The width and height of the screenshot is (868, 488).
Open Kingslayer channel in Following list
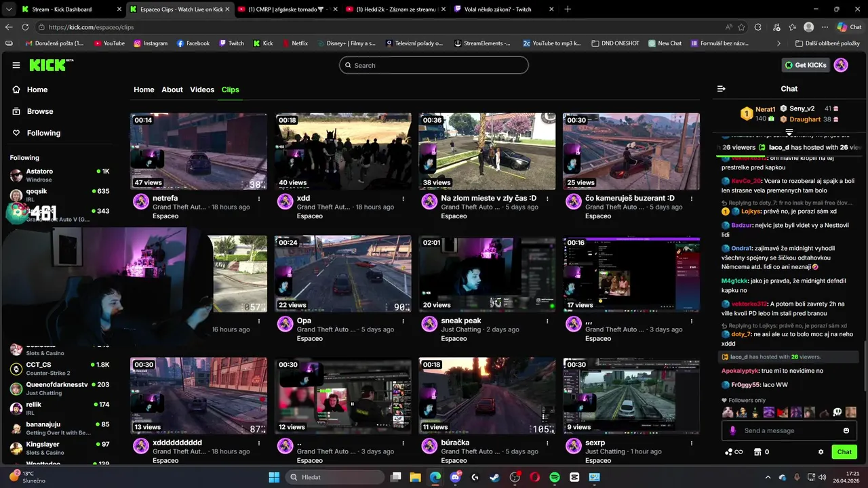[59, 448]
